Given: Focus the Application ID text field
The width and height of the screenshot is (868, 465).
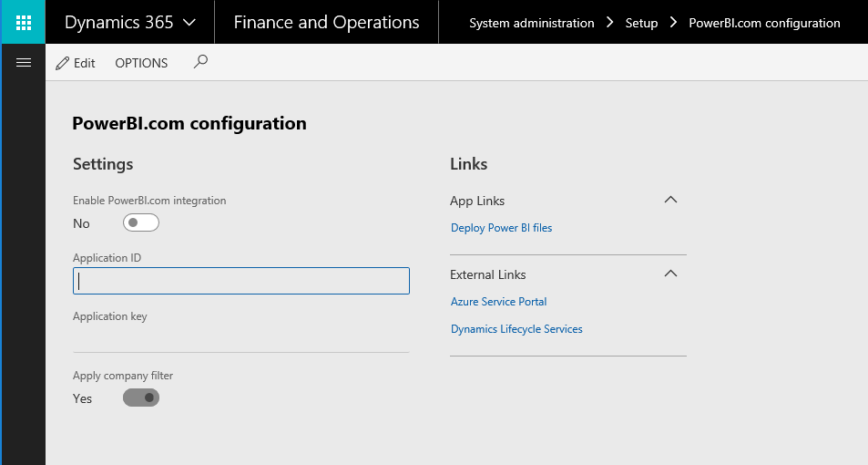Looking at the screenshot, I should (241, 281).
